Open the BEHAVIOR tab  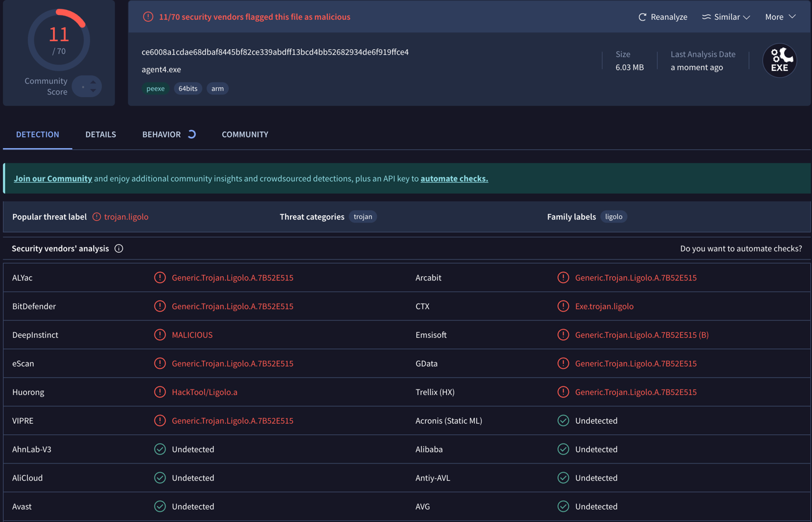coord(161,134)
